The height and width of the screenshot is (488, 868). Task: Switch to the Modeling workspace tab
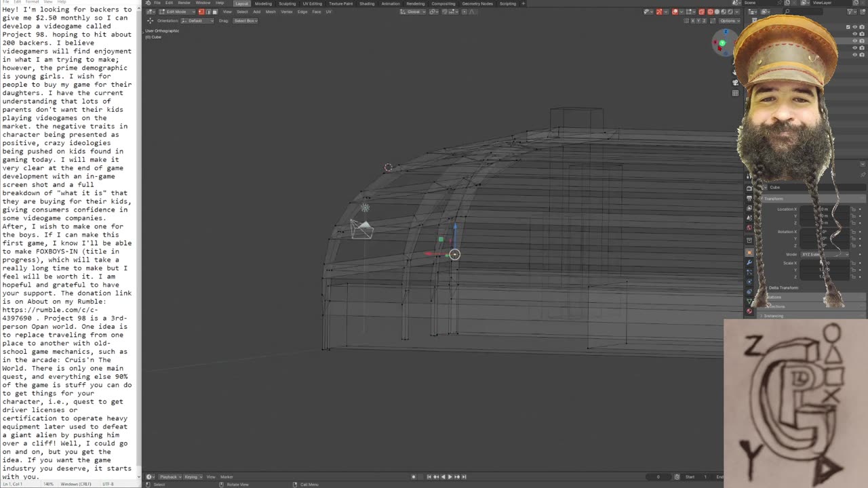(263, 3)
